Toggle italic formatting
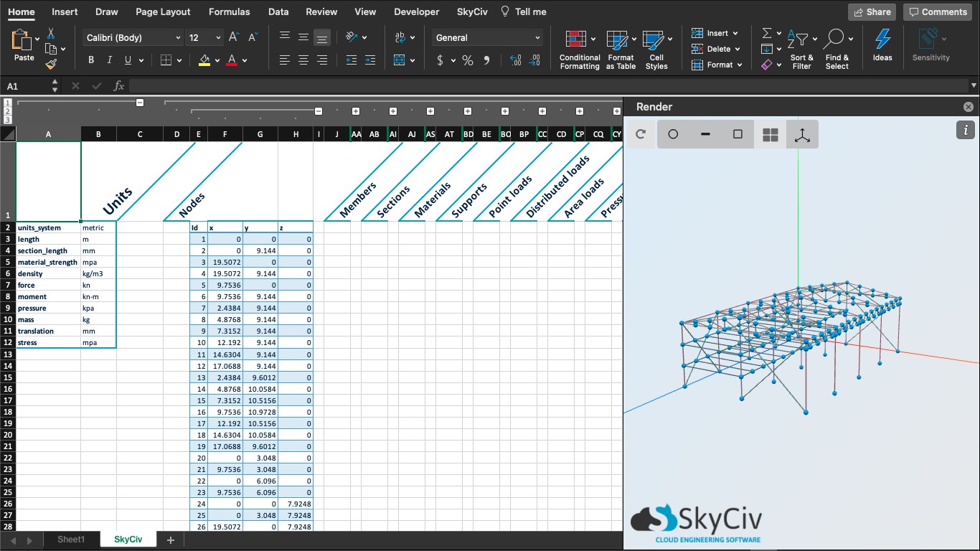This screenshot has height=551, width=980. [x=110, y=60]
